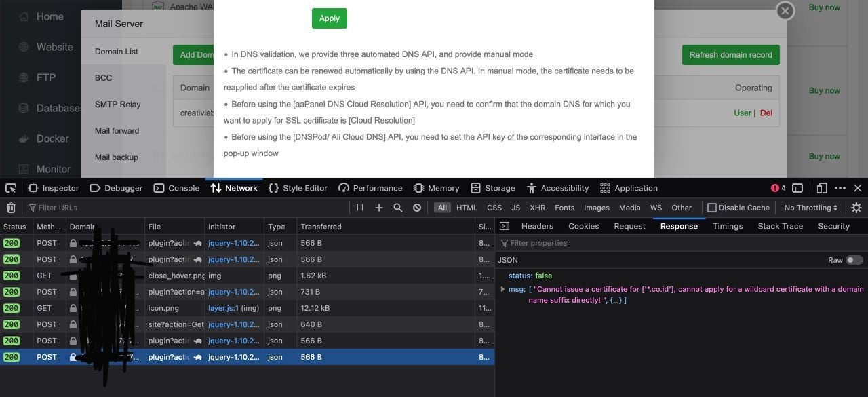Click the green Apply button

[329, 18]
